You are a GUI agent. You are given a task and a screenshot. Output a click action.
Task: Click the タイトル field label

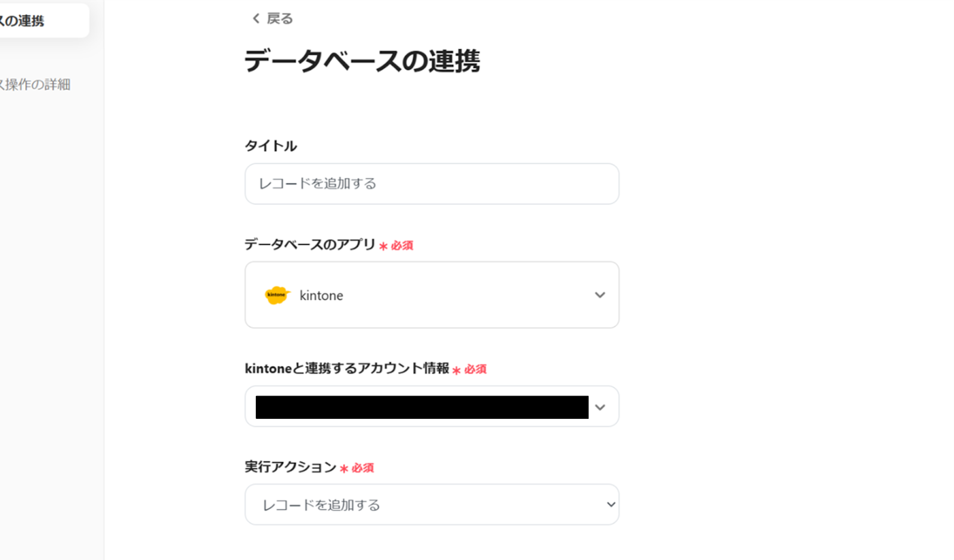(x=271, y=146)
